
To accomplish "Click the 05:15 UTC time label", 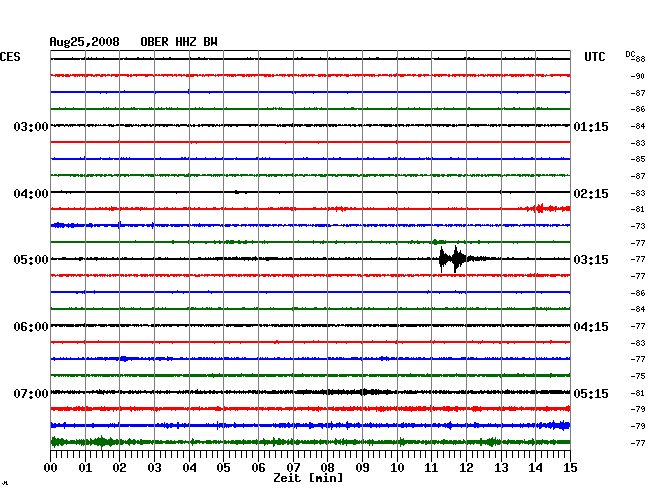I will [591, 393].
